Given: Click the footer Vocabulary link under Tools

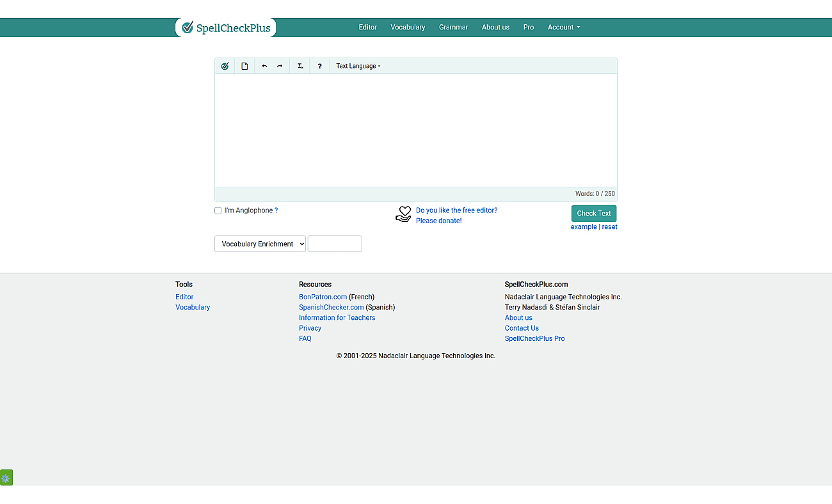Looking at the screenshot, I should click(x=193, y=307).
